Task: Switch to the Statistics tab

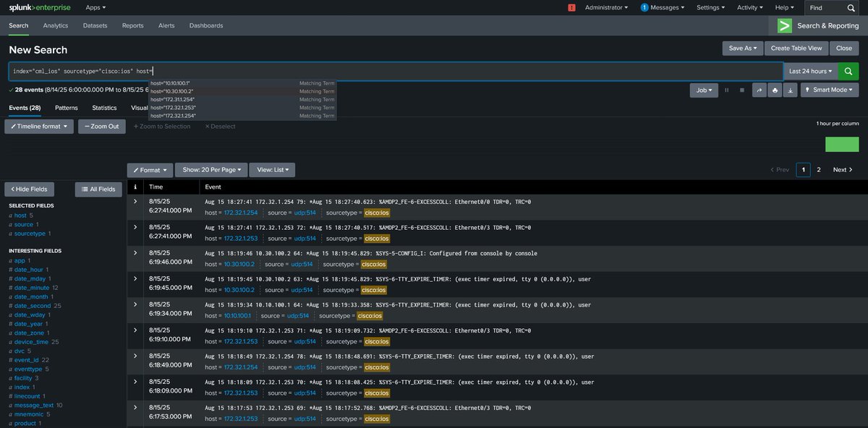Action: click(104, 108)
